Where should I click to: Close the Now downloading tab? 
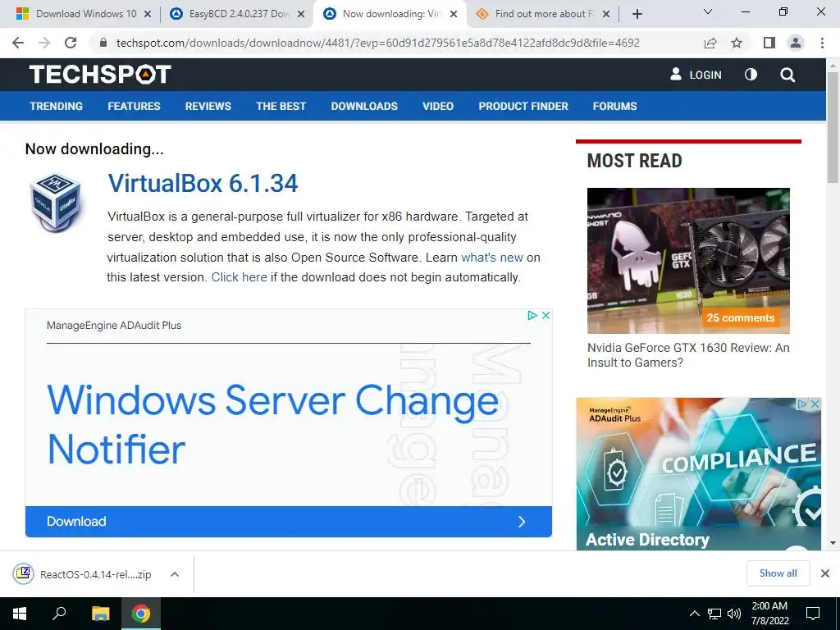454,14
